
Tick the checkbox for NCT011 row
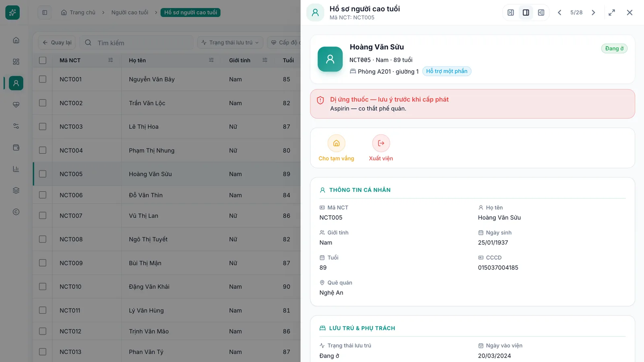coord(43,310)
